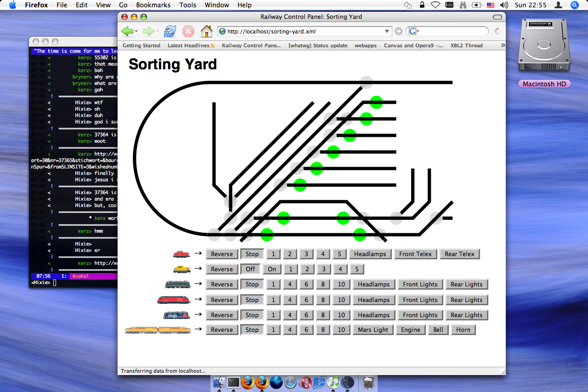Image resolution: width=588 pixels, height=392 pixels.
Task: Click the green Back arrow
Action: click(127, 31)
